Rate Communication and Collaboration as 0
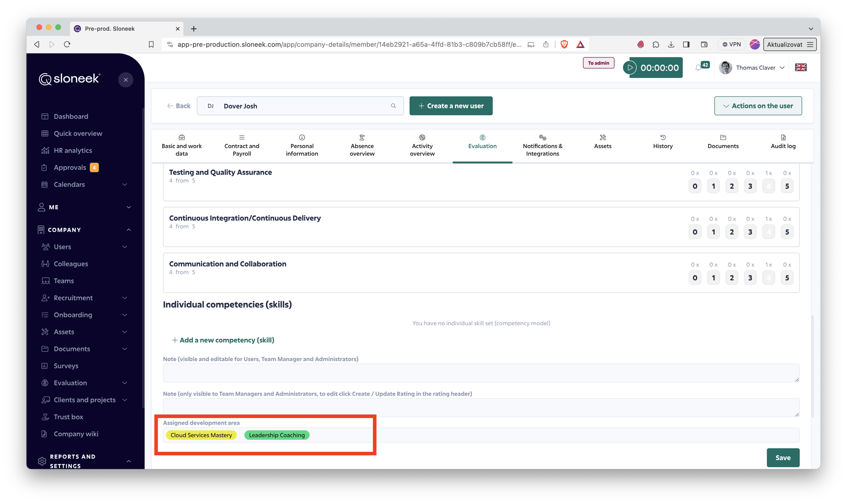 coord(694,278)
